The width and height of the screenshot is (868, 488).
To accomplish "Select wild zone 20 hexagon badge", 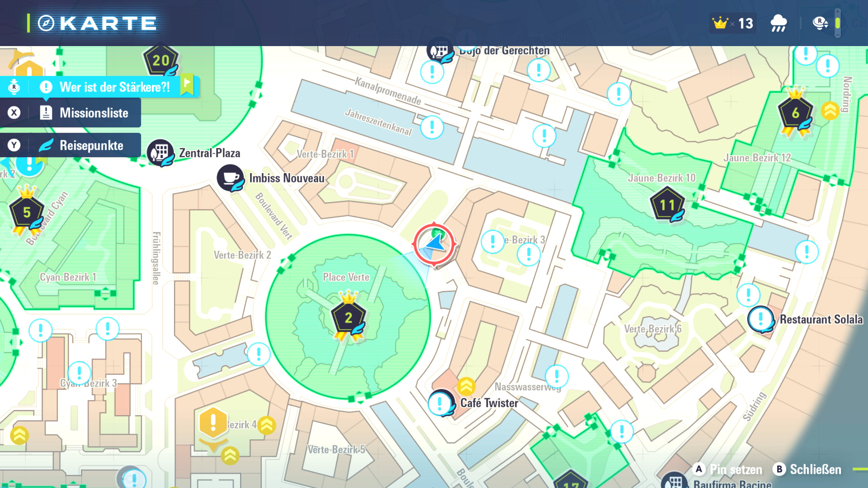I will point(161,61).
